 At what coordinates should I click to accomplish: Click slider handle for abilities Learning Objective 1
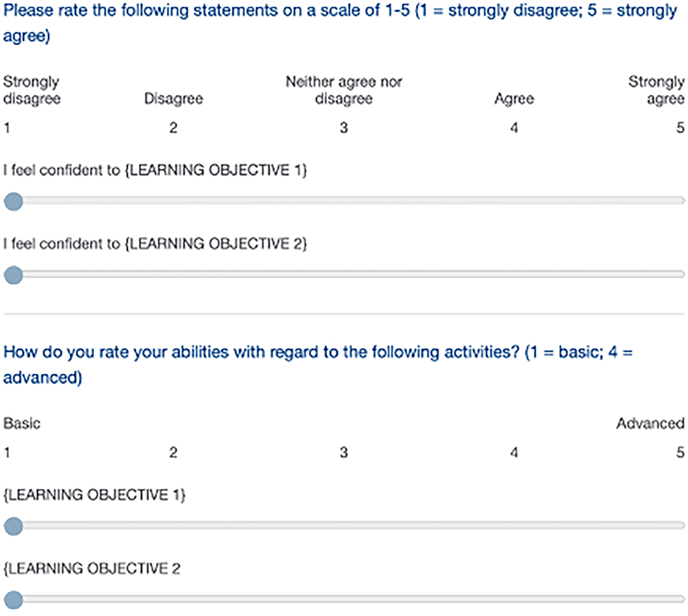(14, 526)
